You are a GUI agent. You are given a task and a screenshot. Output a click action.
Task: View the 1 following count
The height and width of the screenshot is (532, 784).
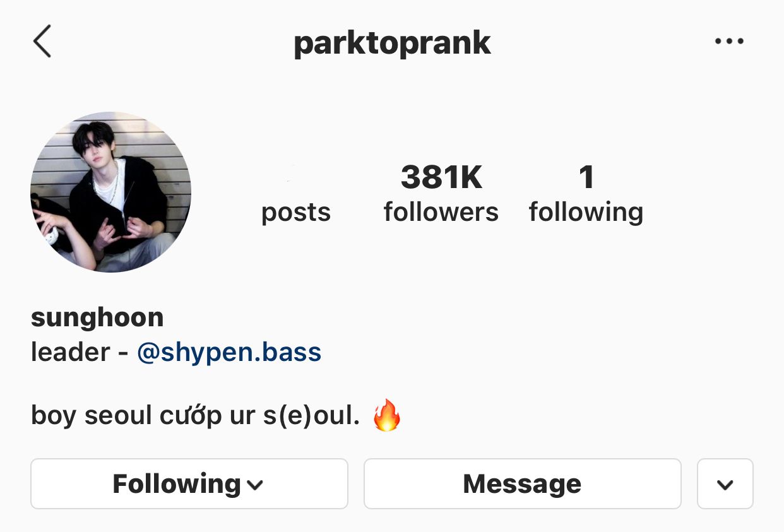(586, 177)
